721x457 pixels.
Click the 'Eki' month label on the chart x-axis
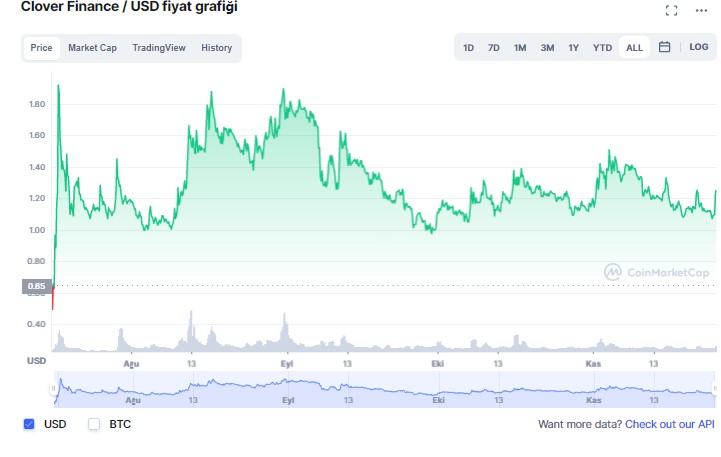pos(438,364)
